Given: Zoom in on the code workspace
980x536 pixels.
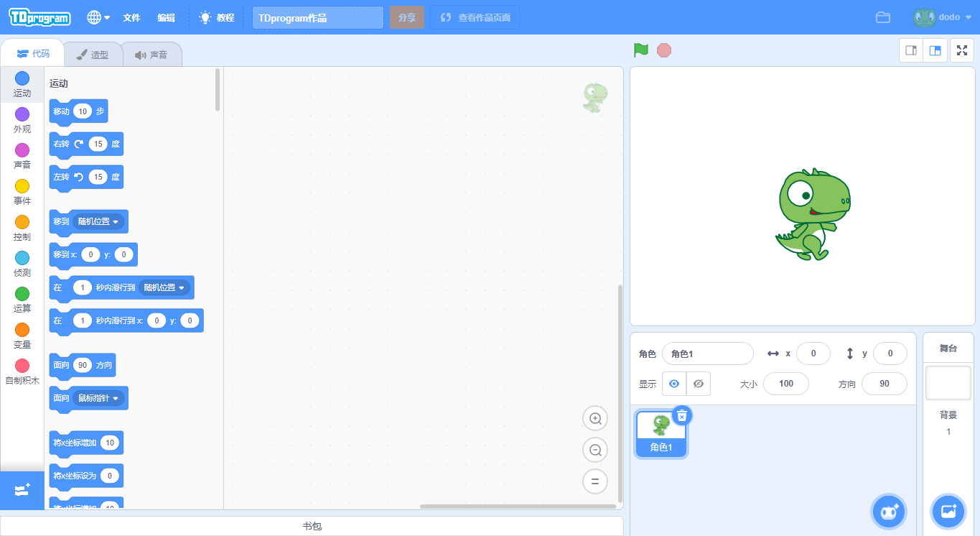Looking at the screenshot, I should point(595,418).
